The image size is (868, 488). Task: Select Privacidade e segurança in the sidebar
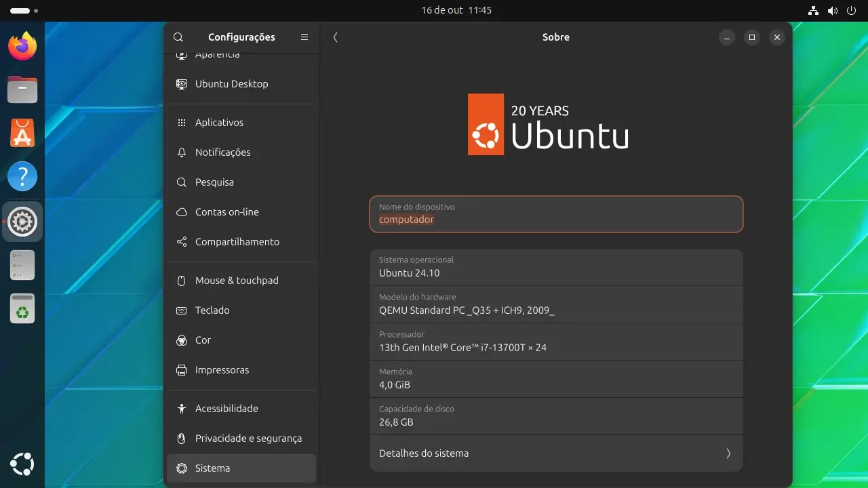[x=241, y=439]
